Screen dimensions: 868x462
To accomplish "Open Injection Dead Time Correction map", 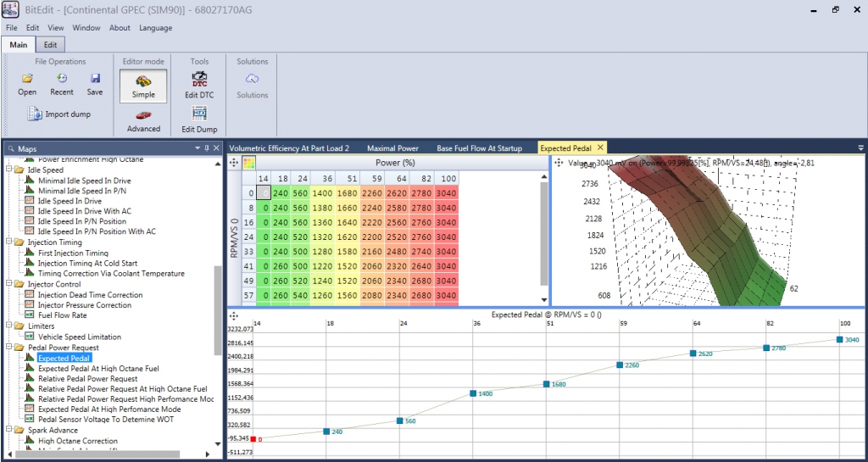I will point(90,295).
